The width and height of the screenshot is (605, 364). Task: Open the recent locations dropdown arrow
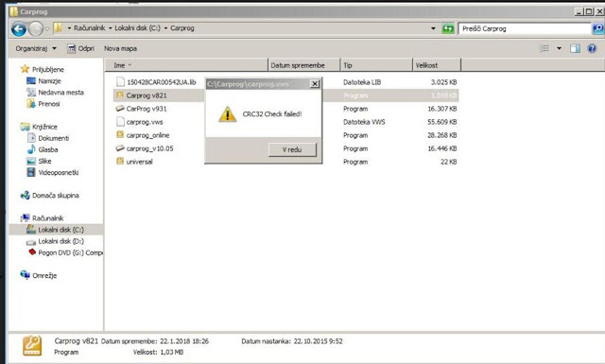tap(47, 29)
